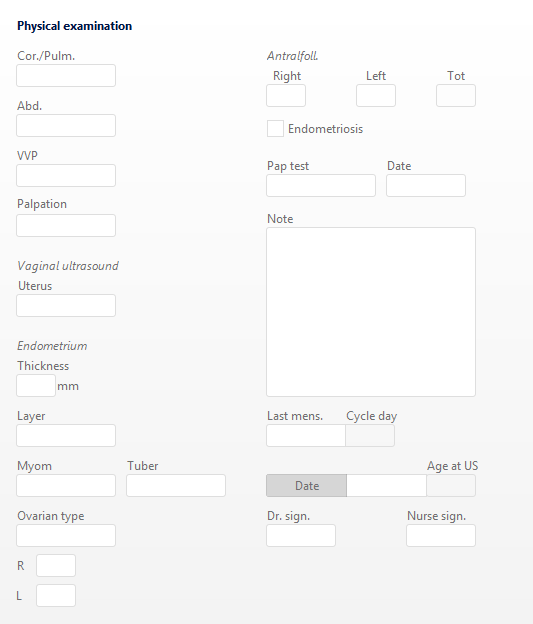Image resolution: width=533 pixels, height=624 pixels.
Task: Click the Antralfoll. Right count field
Action: (286, 96)
